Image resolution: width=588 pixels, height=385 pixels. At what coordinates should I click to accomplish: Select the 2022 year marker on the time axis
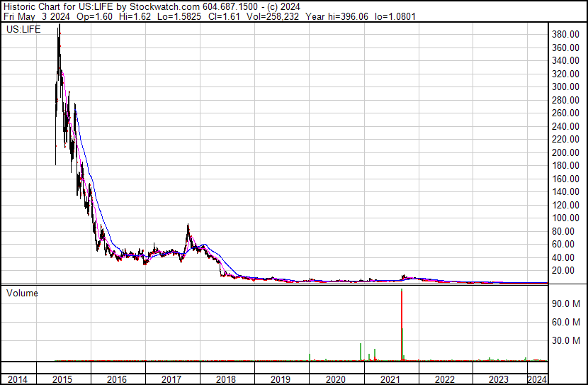point(444,379)
